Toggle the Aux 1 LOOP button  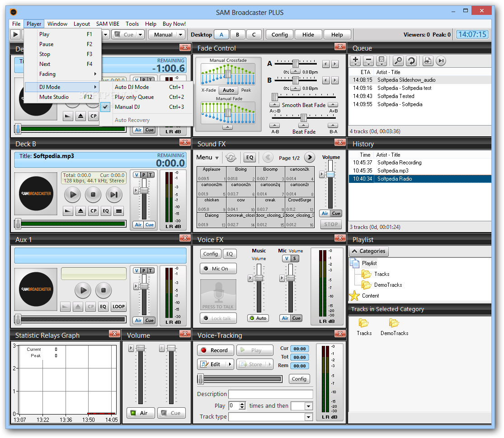(118, 307)
